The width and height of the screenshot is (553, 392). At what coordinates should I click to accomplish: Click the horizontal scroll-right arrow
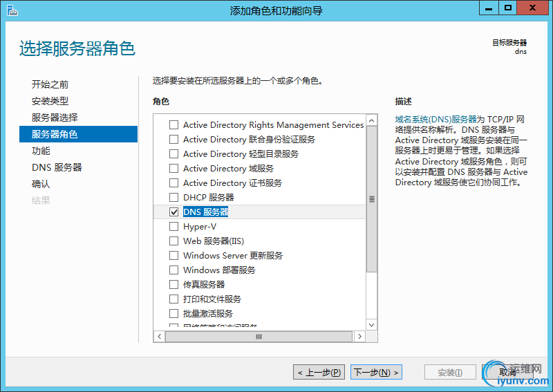pyautogui.click(x=359, y=337)
